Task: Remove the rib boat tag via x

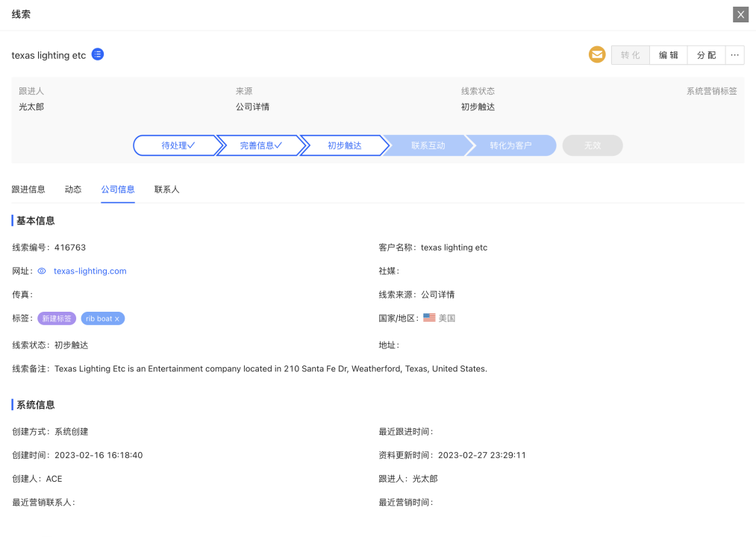Action: [117, 318]
